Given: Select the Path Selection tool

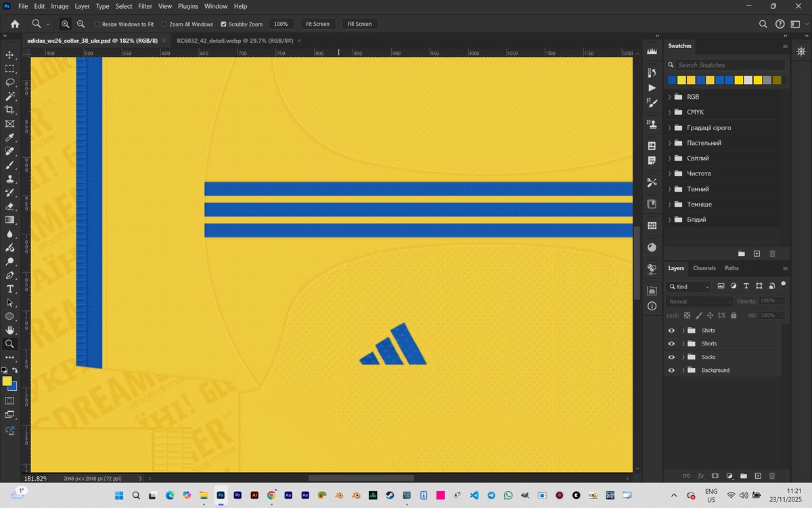Looking at the screenshot, I should click(x=9, y=303).
